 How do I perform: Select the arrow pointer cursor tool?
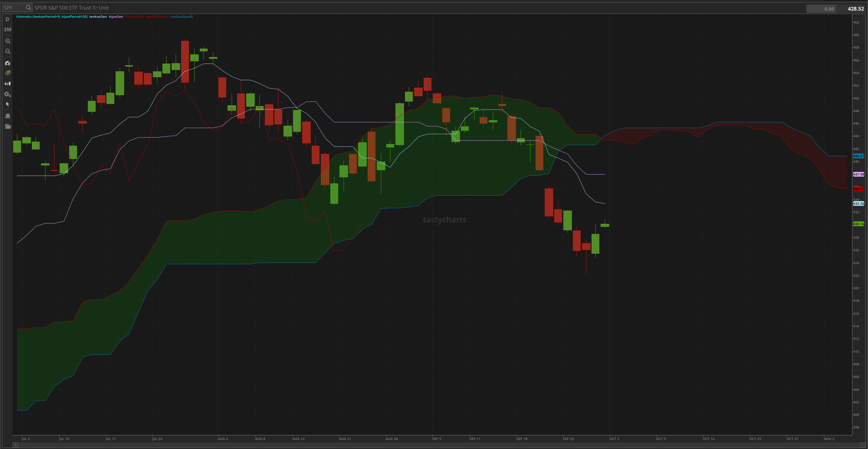(7, 104)
